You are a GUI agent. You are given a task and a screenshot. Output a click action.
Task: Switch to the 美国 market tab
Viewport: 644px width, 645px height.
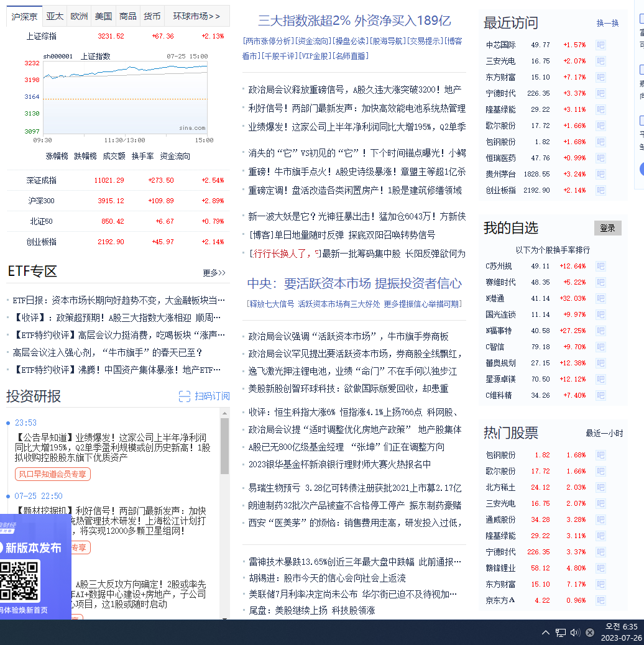point(103,16)
